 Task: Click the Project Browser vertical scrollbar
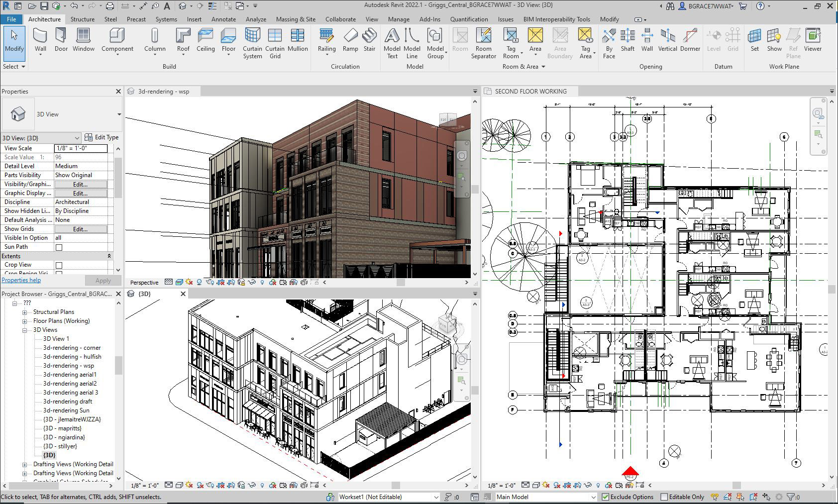pyautogui.click(x=118, y=365)
